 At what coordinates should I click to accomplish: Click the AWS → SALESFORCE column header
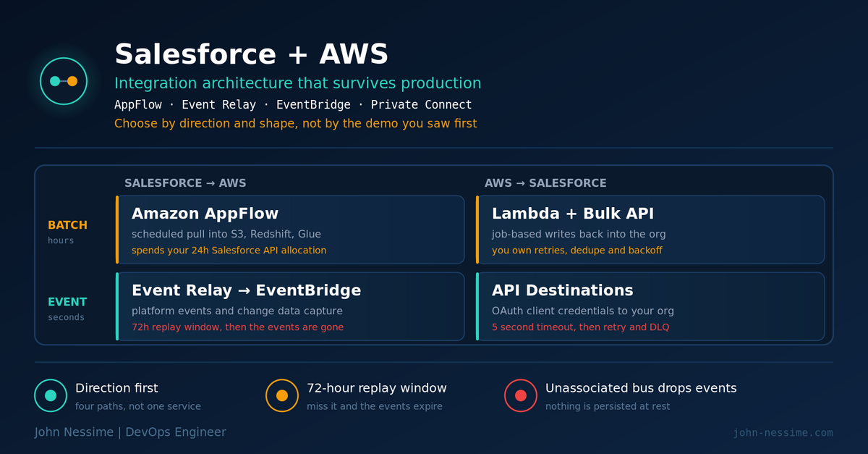click(x=545, y=183)
